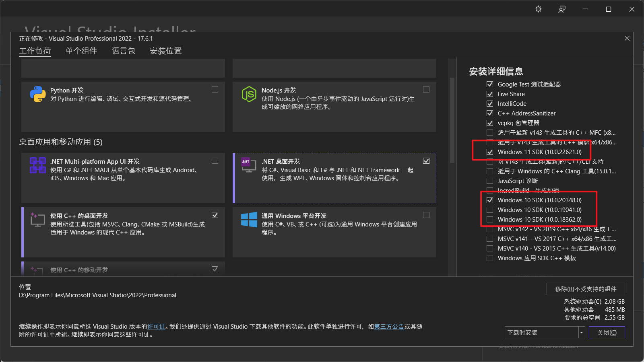Click the Python development workload icon

click(37, 94)
